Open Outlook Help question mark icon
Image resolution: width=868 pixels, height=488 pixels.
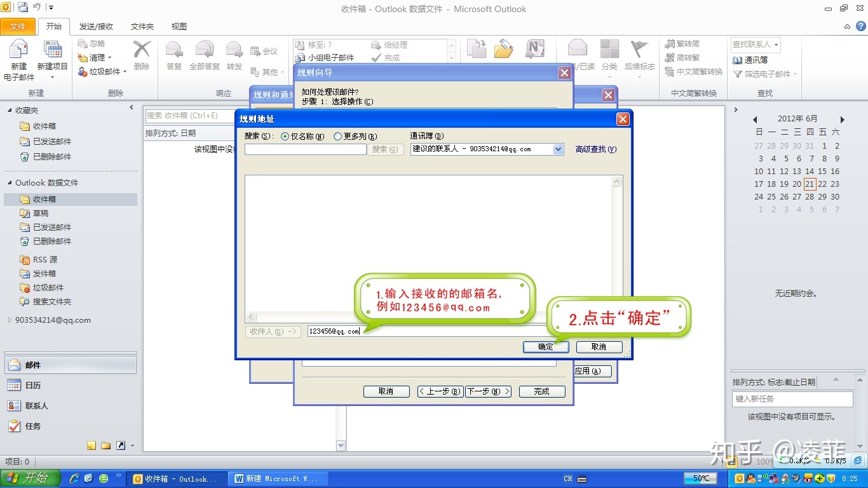(x=861, y=26)
